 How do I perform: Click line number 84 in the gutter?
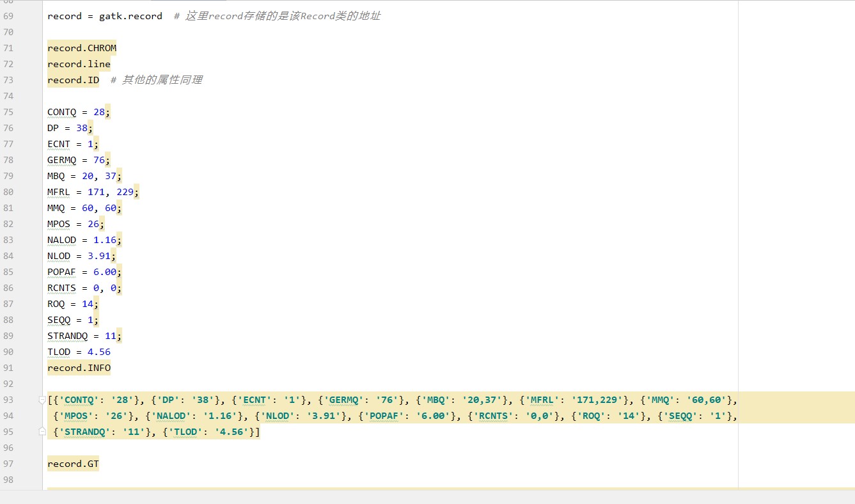point(8,256)
